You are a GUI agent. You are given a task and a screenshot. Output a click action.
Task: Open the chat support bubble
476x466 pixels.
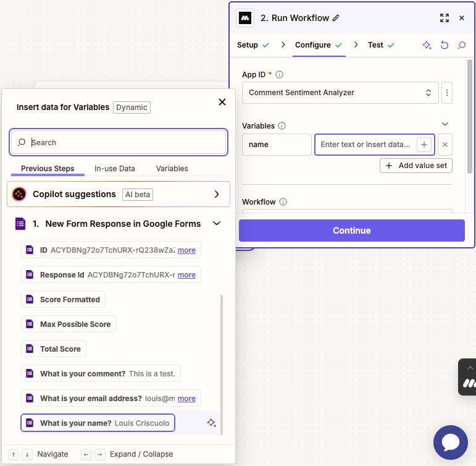(x=451, y=443)
